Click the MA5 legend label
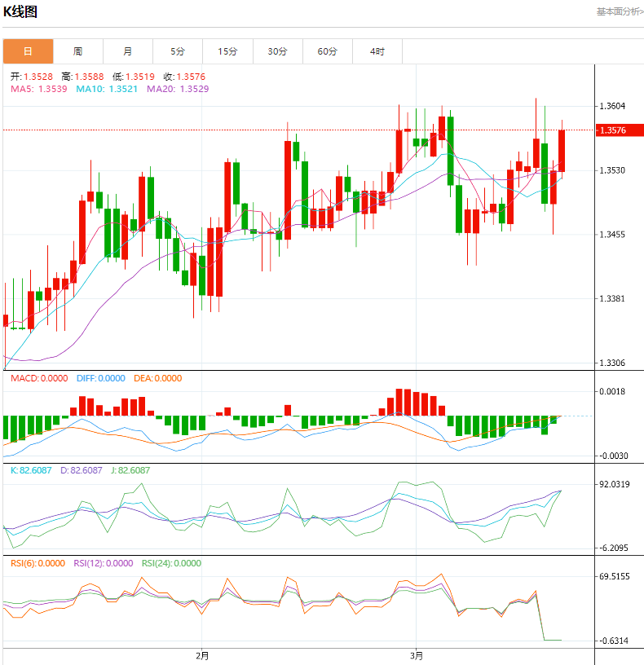Screen dimensions: 644x665 click(x=38, y=89)
